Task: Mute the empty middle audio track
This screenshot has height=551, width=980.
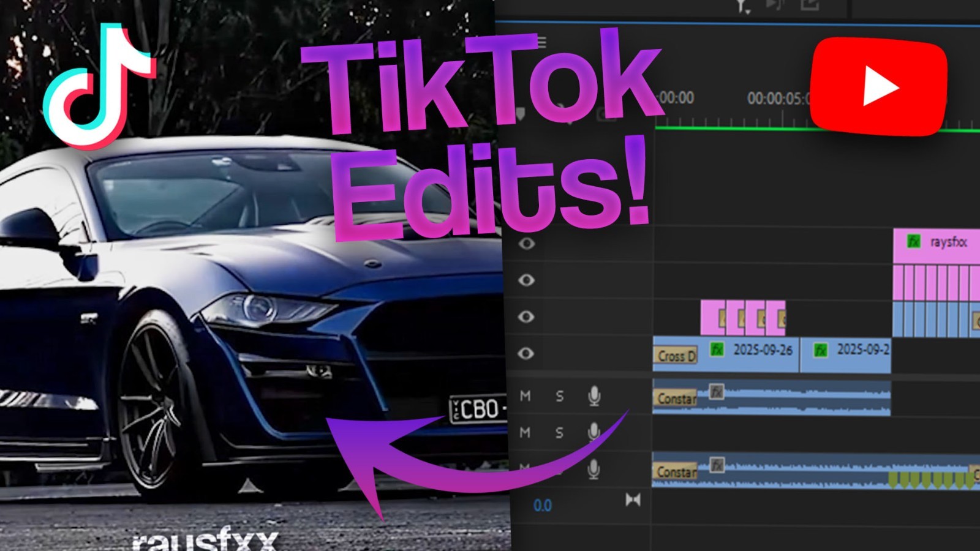Action: (525, 433)
